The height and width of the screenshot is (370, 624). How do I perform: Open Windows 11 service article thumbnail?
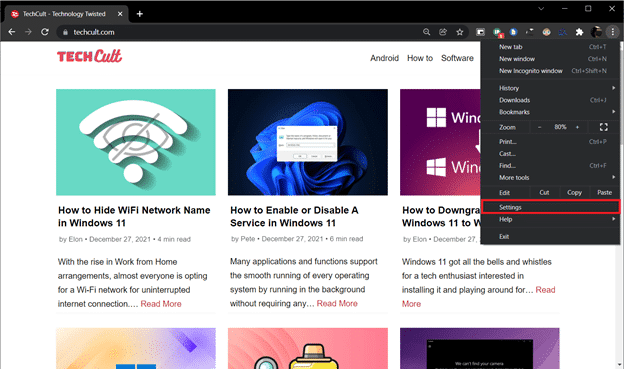tap(308, 142)
